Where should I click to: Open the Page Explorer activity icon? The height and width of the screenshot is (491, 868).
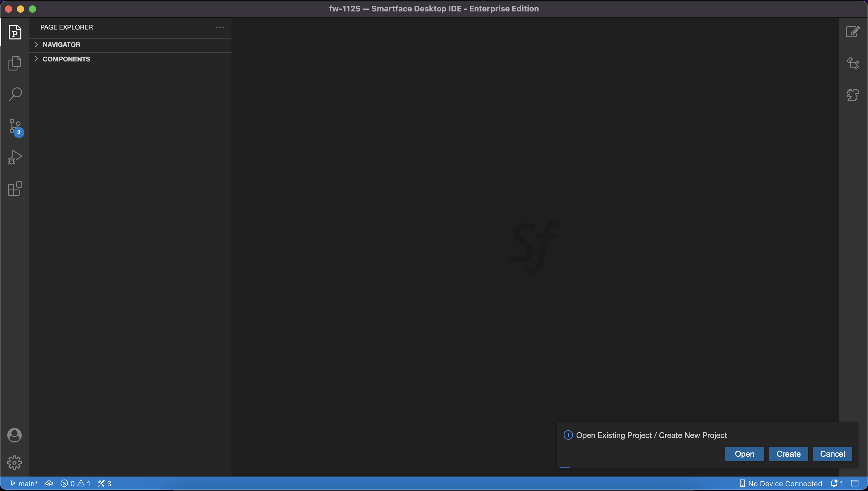pos(15,32)
